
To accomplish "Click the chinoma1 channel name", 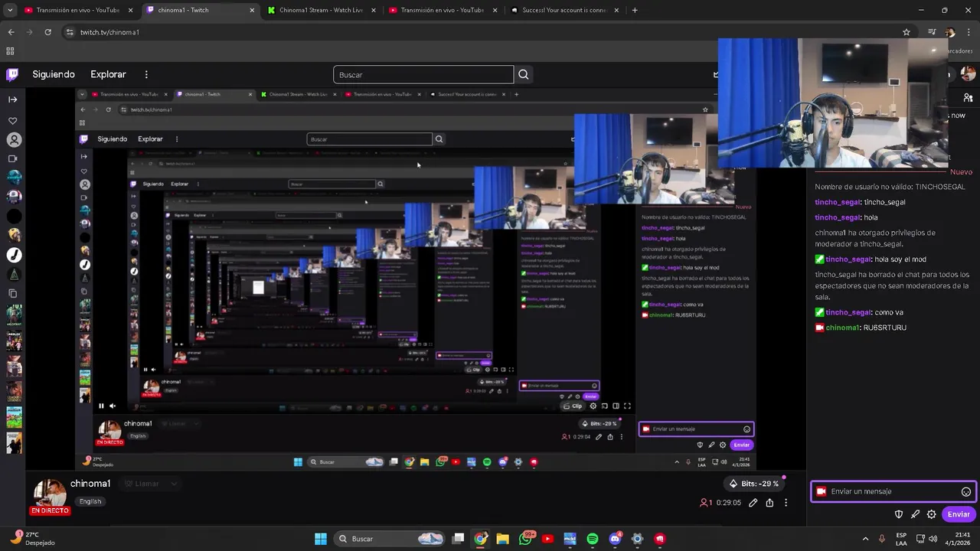I will (90, 484).
